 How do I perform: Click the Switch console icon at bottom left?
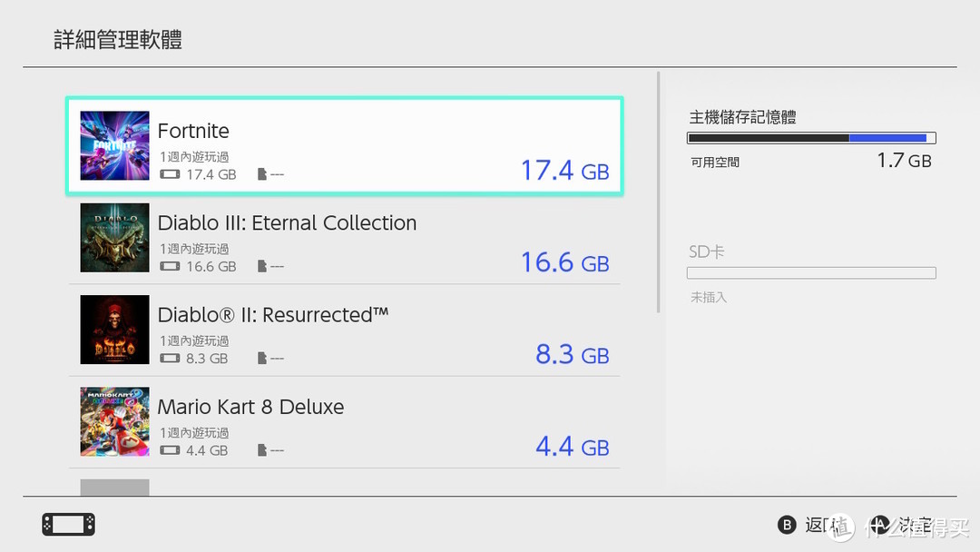coord(69,524)
